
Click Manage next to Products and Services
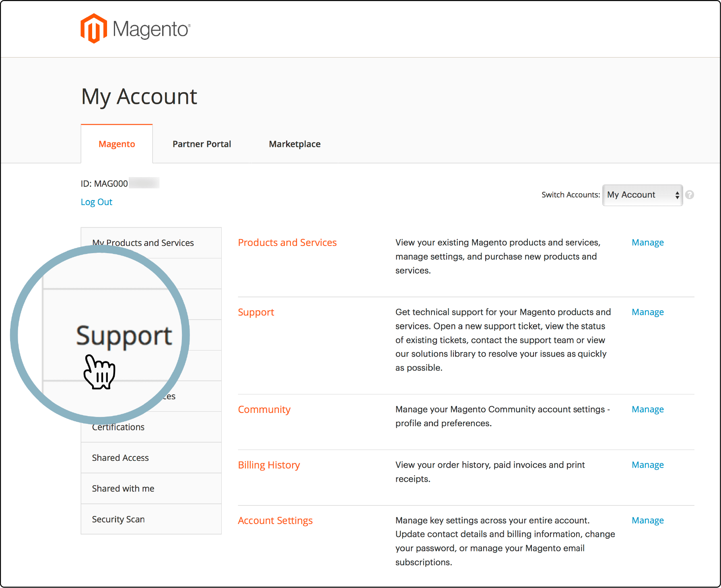point(647,242)
